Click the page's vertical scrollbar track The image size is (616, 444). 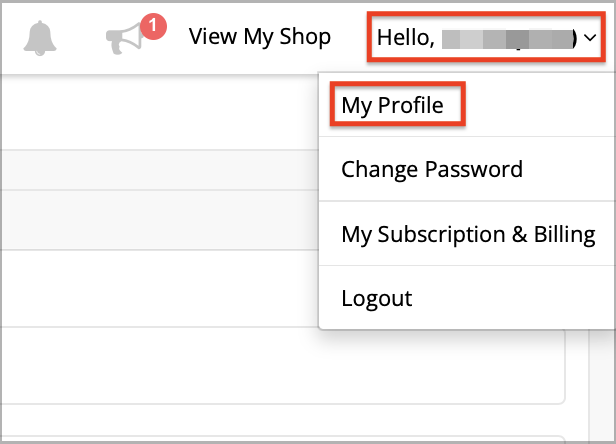coord(602,385)
